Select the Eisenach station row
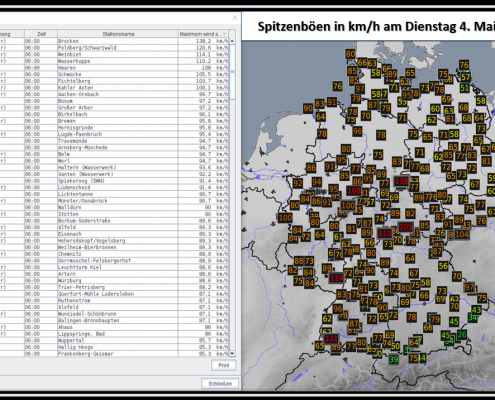The image size is (495, 400). (x=114, y=234)
